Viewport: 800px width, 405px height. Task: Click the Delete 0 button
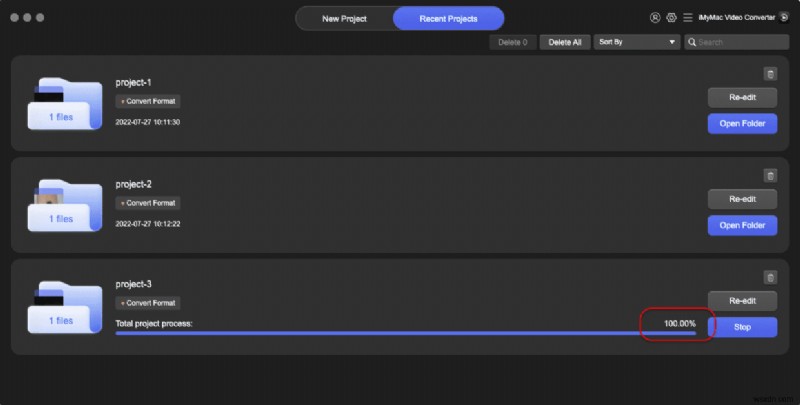click(x=513, y=42)
